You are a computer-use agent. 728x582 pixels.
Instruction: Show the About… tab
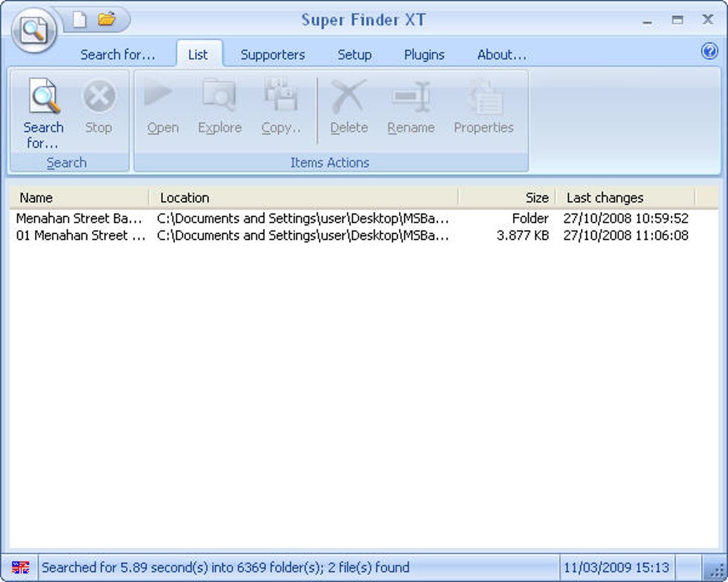502,55
